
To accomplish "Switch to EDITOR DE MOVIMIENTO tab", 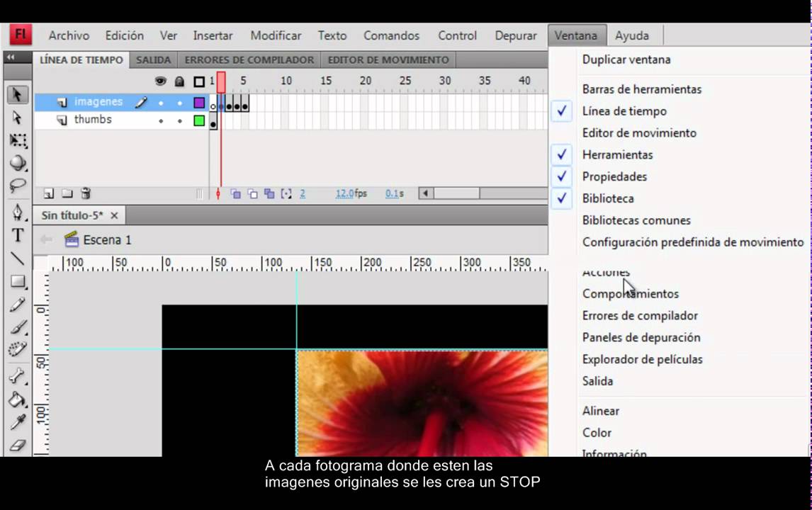I will point(388,60).
